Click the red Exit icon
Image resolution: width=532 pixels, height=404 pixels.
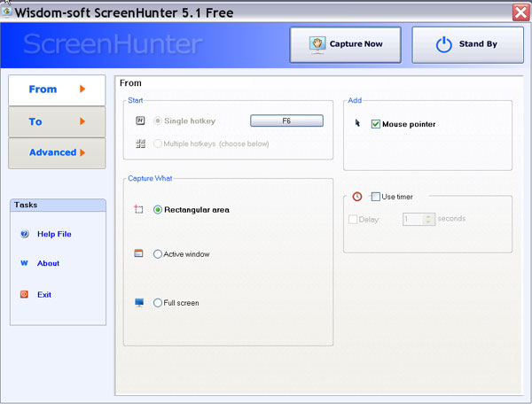[x=24, y=294]
